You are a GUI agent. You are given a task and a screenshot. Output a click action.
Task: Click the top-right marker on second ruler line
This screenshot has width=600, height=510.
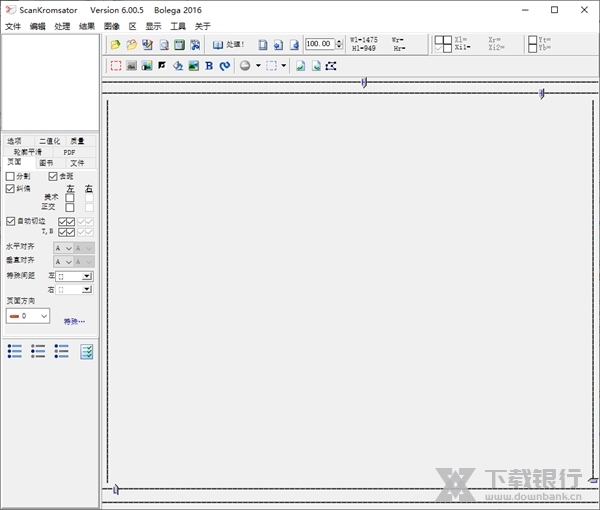(x=541, y=93)
